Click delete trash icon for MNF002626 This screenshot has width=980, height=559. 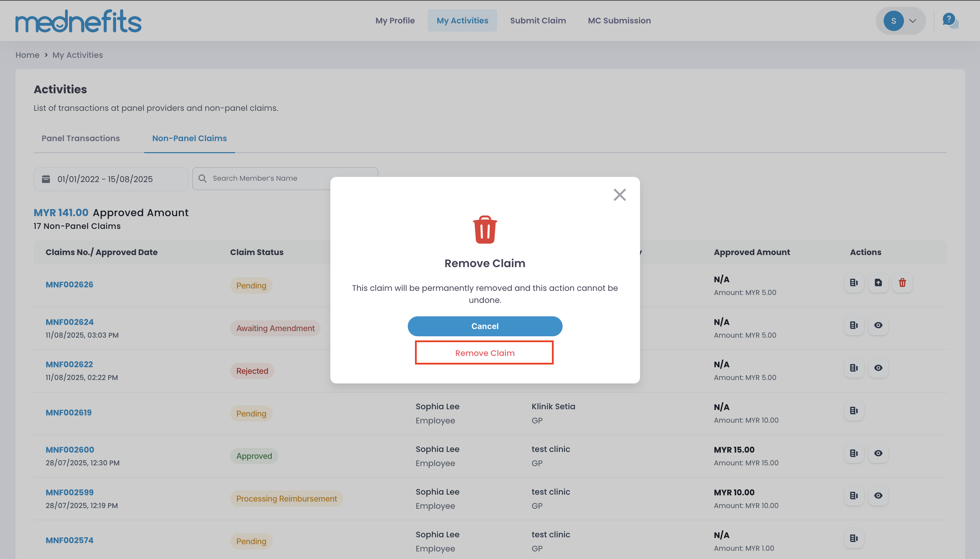pyautogui.click(x=902, y=283)
